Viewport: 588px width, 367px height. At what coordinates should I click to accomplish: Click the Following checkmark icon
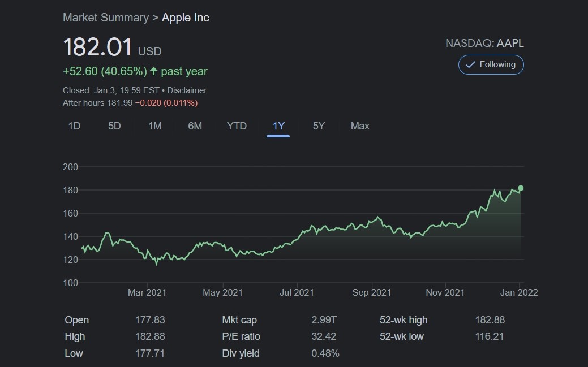pyautogui.click(x=470, y=64)
